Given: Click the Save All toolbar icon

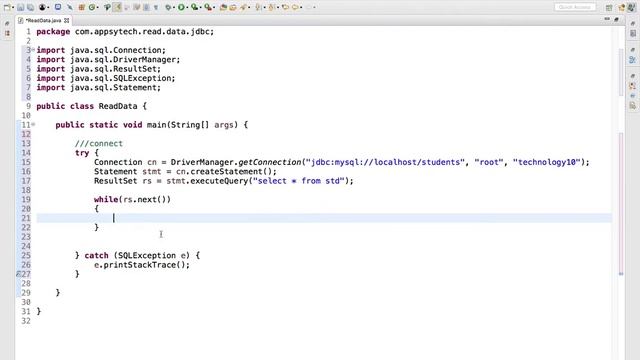Looking at the screenshot, I should pos(30,7).
